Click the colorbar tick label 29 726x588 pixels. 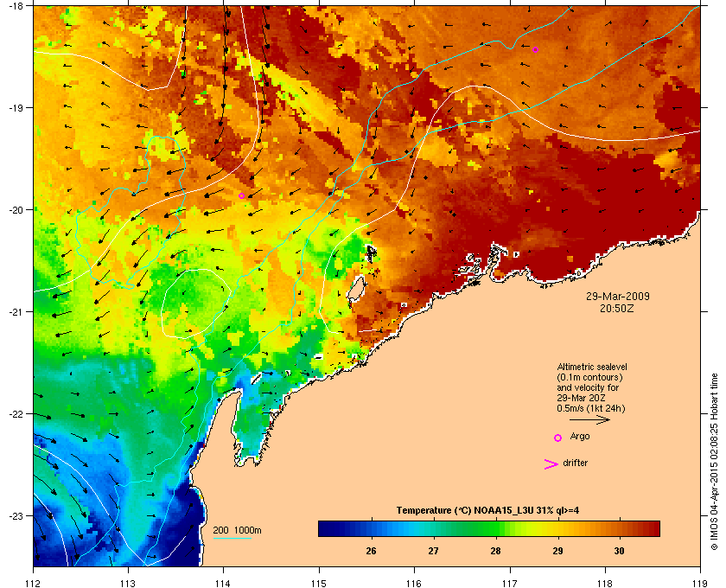(x=558, y=551)
